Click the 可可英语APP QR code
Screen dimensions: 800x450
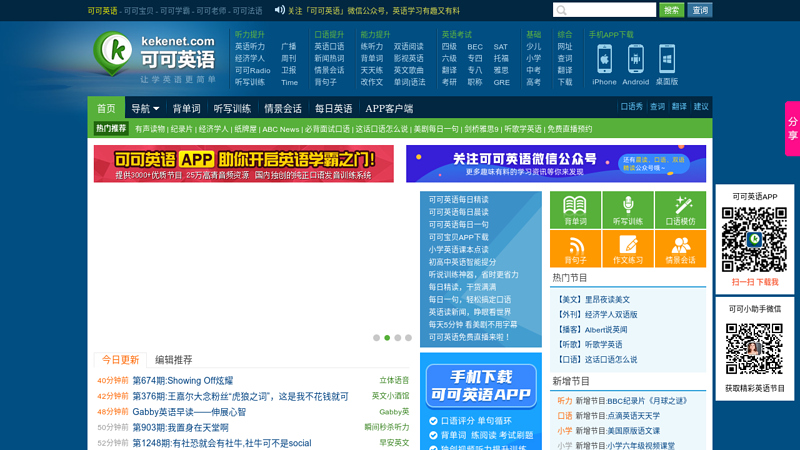(754, 239)
